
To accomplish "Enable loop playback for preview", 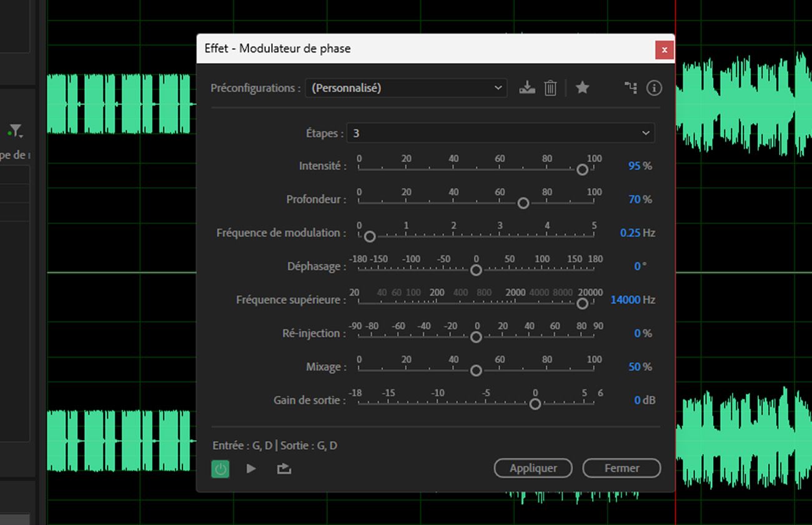I will [x=284, y=468].
